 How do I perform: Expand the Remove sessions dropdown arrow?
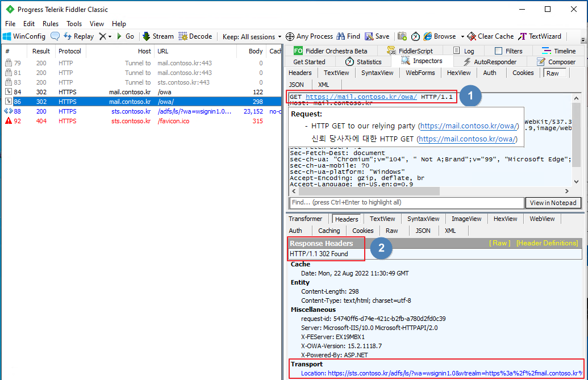[x=110, y=37]
